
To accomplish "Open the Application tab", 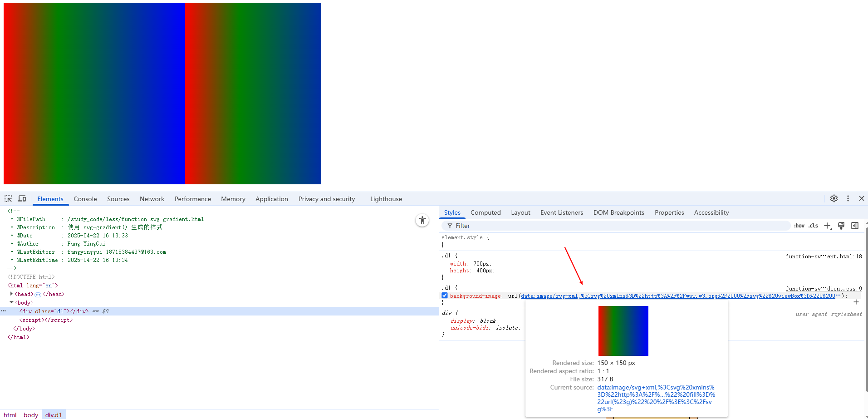I will tap(271, 199).
